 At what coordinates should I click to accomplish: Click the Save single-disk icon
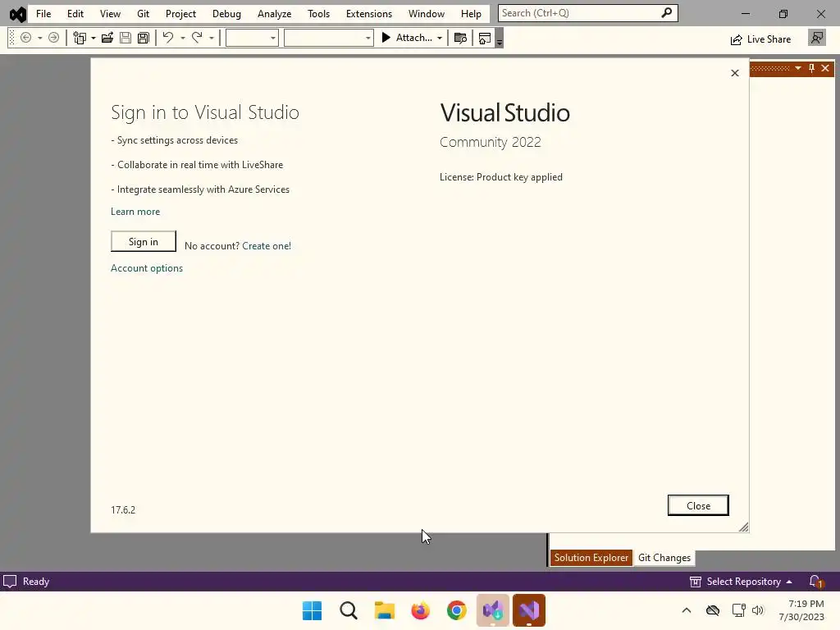click(x=126, y=38)
